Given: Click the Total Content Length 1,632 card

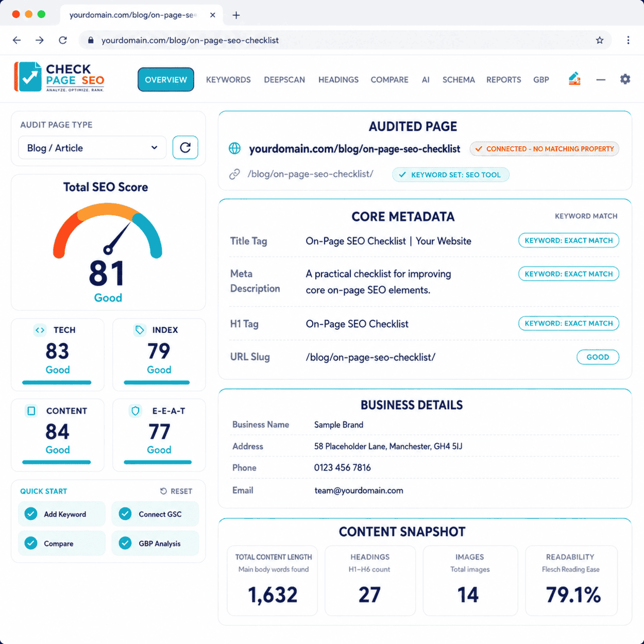Looking at the screenshot, I should [x=273, y=581].
